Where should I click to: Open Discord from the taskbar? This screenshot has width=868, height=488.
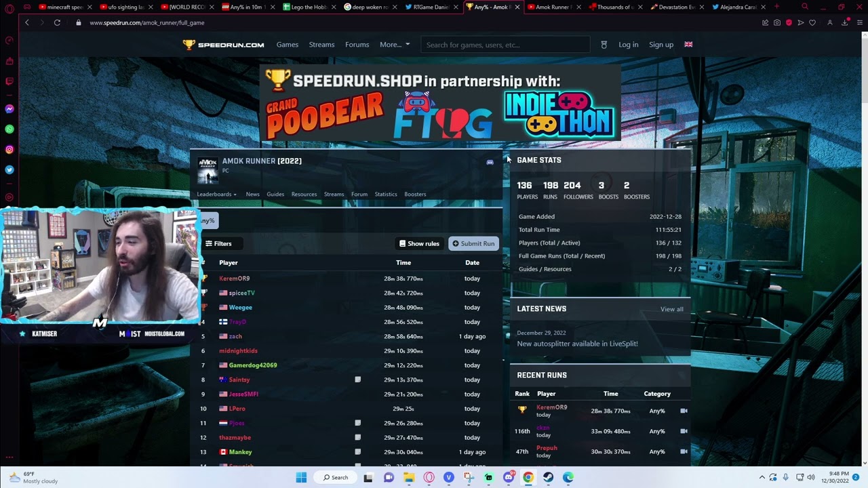pyautogui.click(x=509, y=477)
